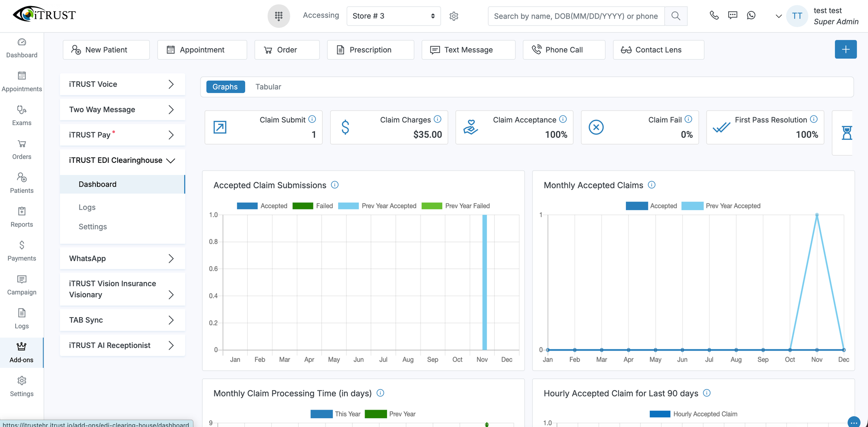Open the chat message icon in header
This screenshot has height=427, width=868.
pos(733,15)
